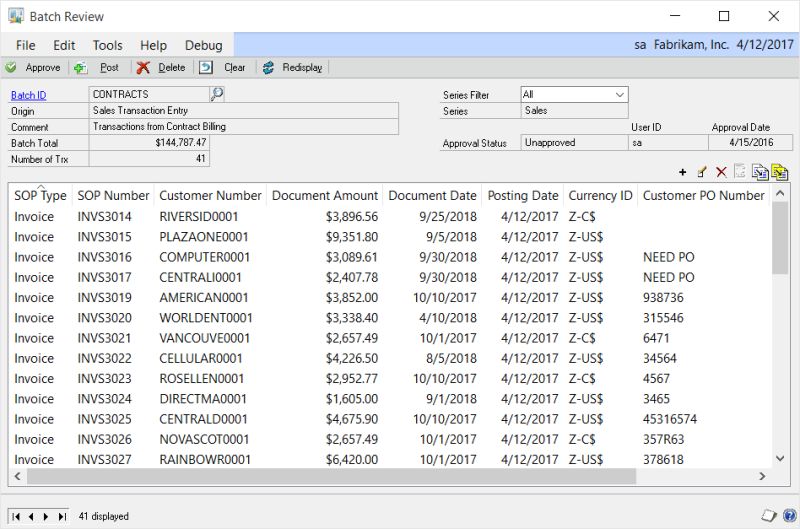Click the red X delete row icon
This screenshot has width=800, height=529.
(721, 172)
